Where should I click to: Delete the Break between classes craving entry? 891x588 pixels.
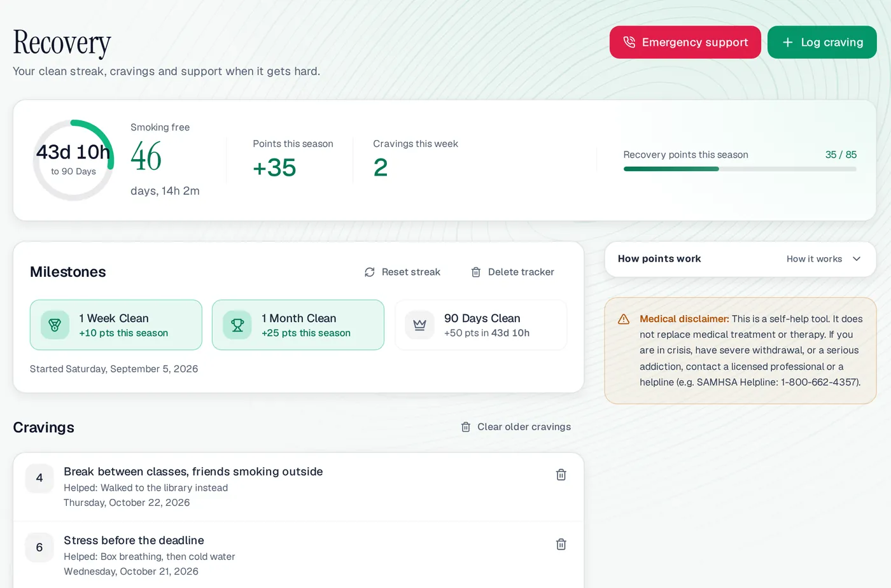point(561,475)
